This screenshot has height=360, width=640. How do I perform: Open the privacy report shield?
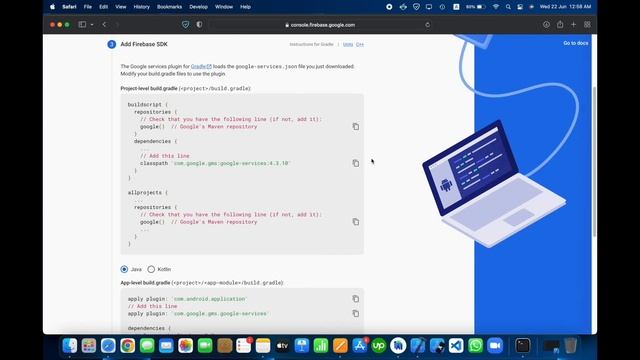pyautogui.click(x=186, y=24)
